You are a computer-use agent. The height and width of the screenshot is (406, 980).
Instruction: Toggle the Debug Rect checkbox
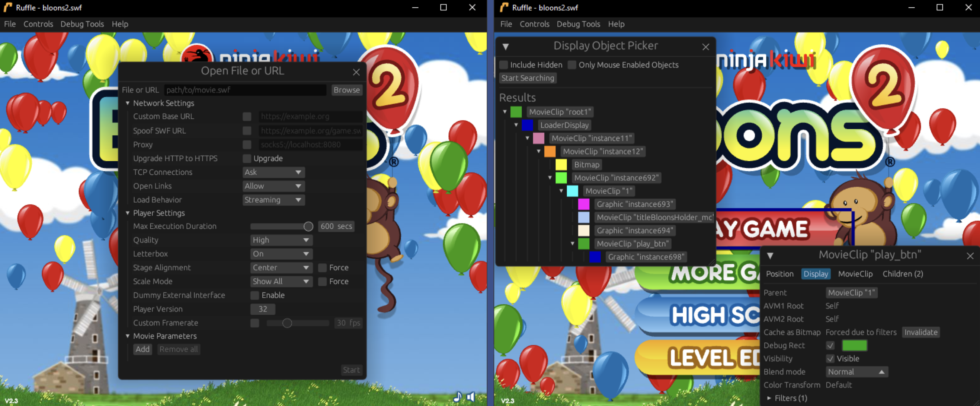tap(830, 345)
